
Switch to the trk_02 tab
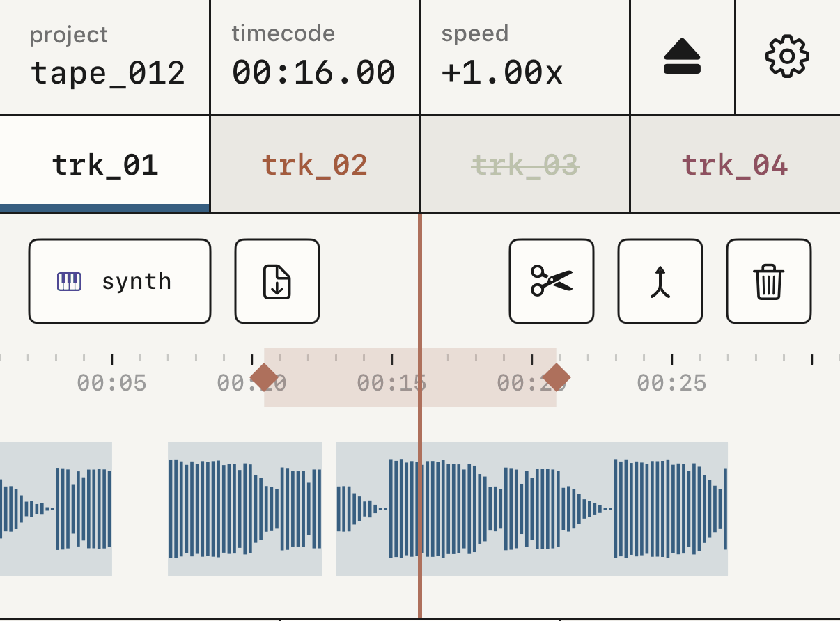point(315,164)
